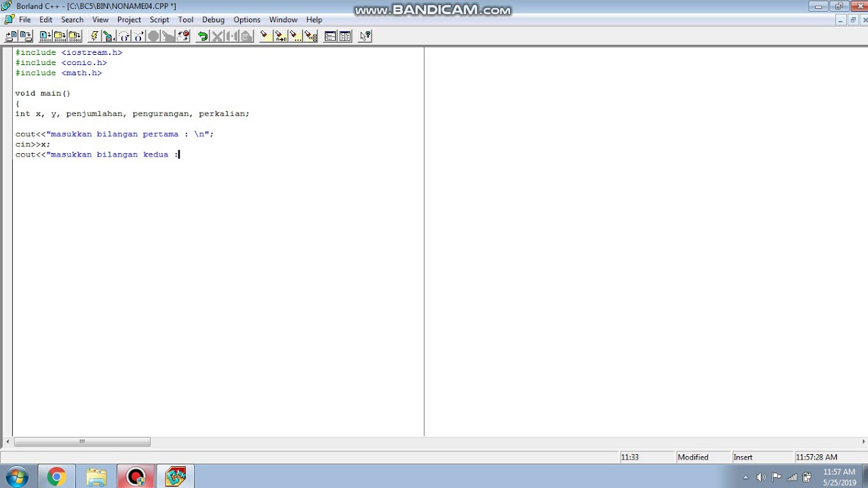Screen dimensions: 868x488
Task: Open the Tool menu
Action: 186,20
